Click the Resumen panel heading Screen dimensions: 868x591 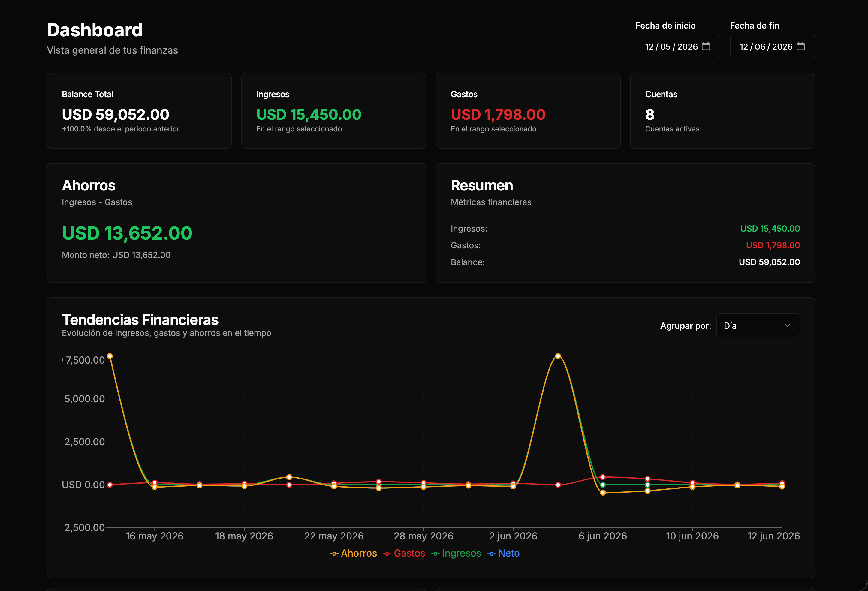(482, 186)
